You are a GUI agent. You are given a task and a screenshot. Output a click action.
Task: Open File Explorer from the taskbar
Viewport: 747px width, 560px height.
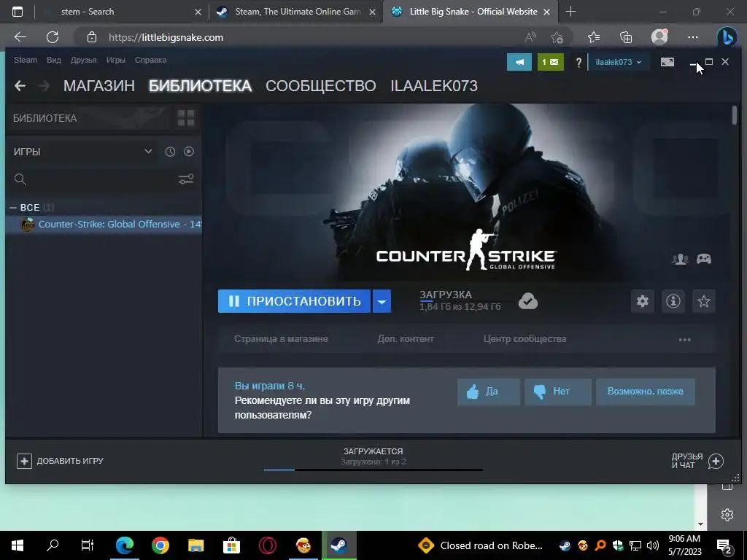[196, 545]
